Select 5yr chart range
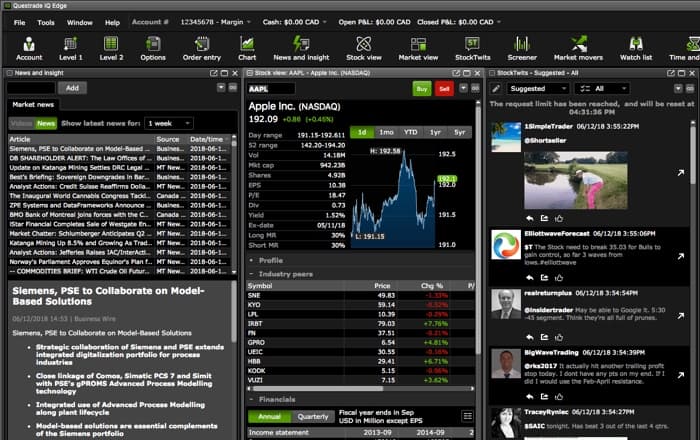The height and width of the screenshot is (440, 700). coord(459,132)
